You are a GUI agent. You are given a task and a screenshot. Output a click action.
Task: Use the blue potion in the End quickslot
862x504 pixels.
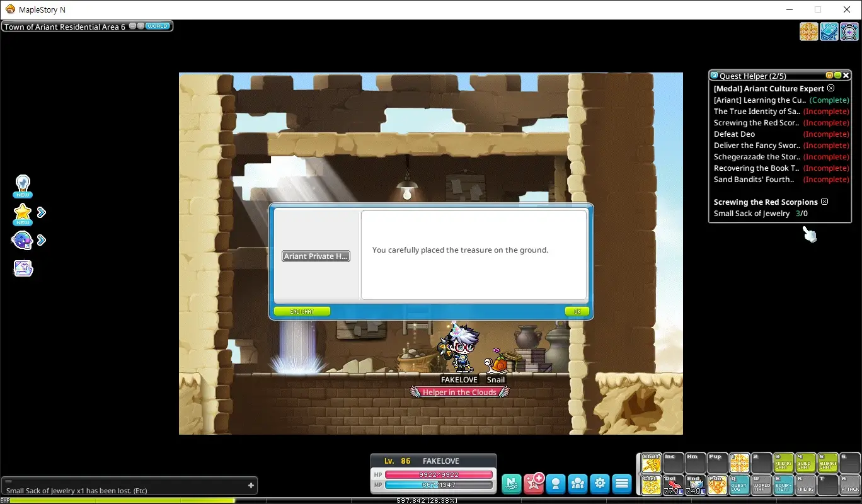coord(696,484)
